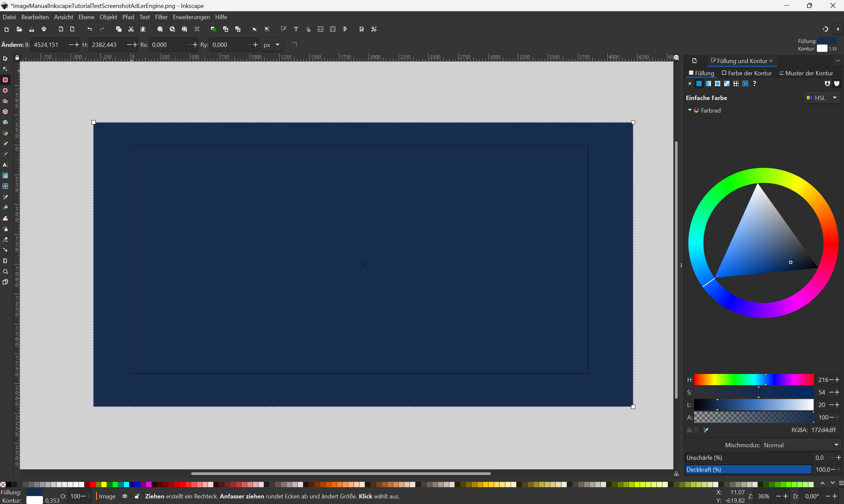Click the color picker eyedropper beside RGBA
Viewport: 844px width, 504px height.
click(x=706, y=430)
